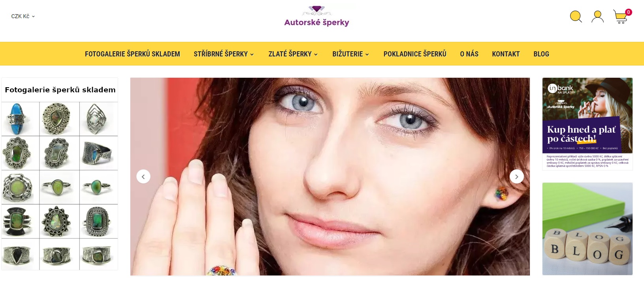The image size is (644, 281).
Task: Open Pokladnice šperků menu item
Action: 415,54
